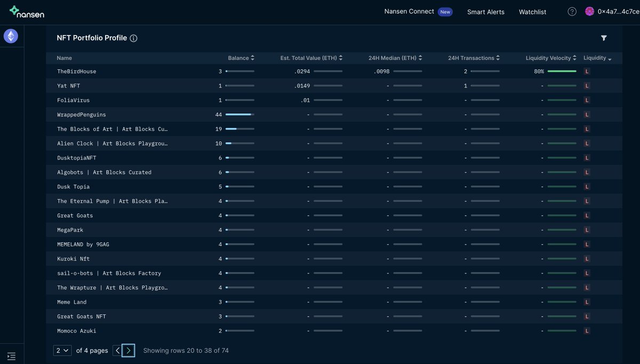Click the L liquidity badge for Momoco Azuki

pos(587,331)
